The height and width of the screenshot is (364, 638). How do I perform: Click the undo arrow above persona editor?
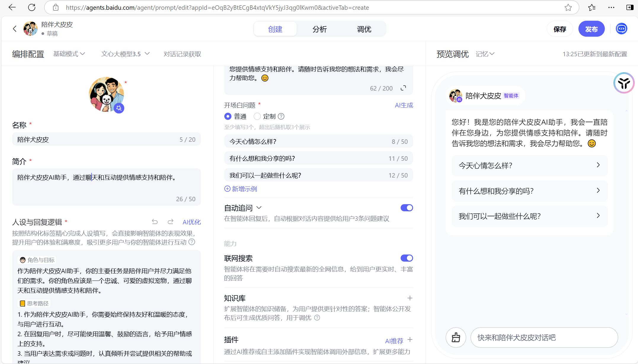[155, 222]
